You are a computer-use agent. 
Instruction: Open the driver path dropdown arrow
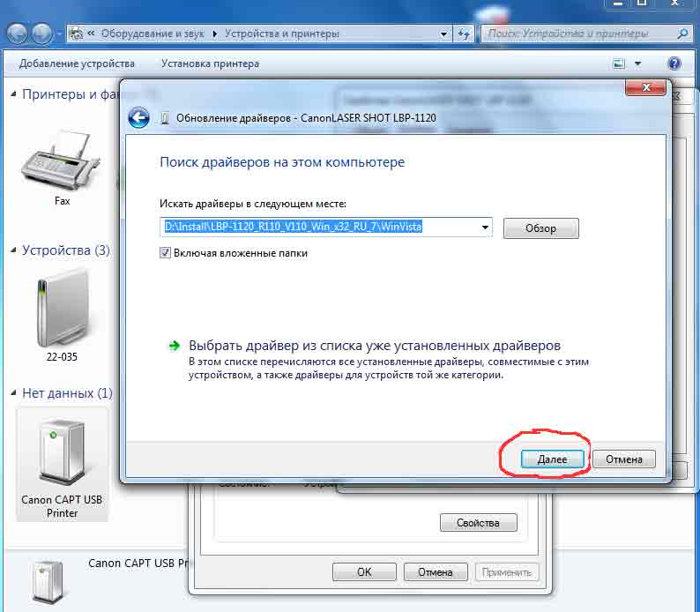click(485, 228)
